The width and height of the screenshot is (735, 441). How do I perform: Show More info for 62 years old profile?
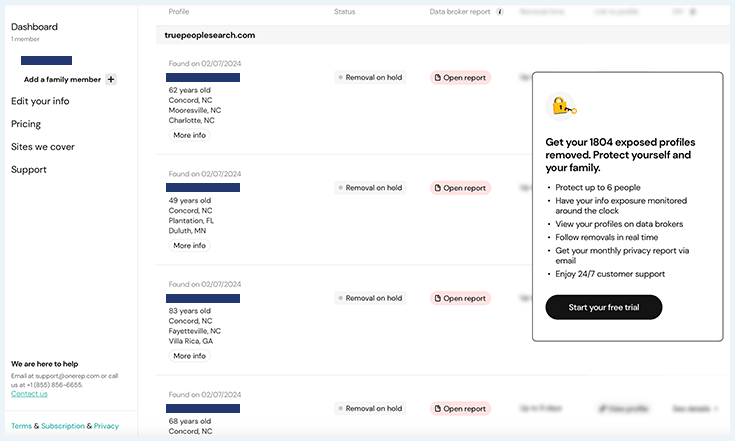click(189, 135)
